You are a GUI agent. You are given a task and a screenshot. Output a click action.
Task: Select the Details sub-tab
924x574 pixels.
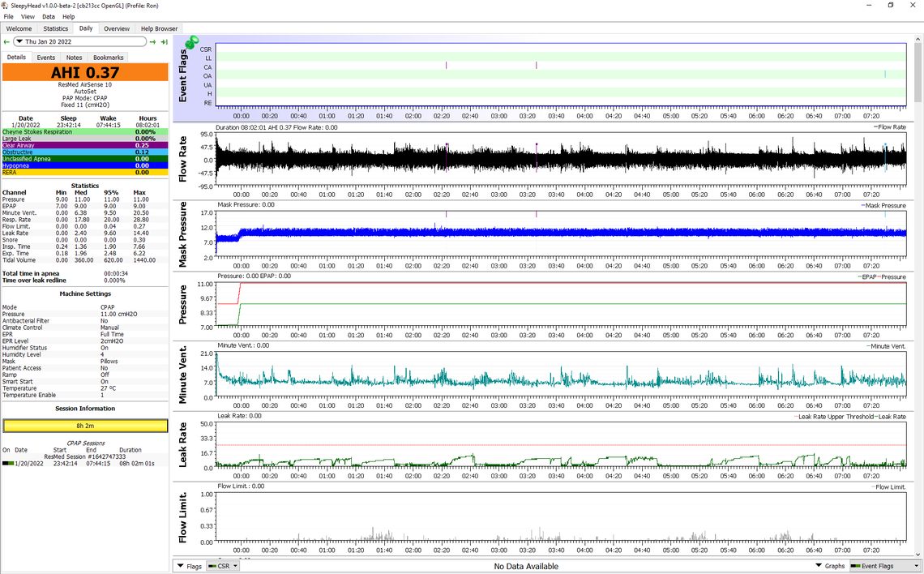[16, 58]
